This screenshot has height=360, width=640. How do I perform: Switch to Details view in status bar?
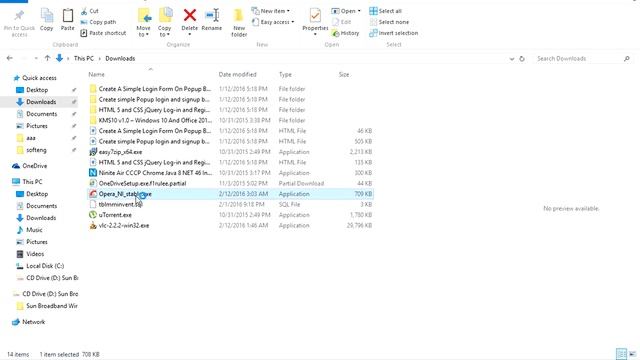coord(621,354)
